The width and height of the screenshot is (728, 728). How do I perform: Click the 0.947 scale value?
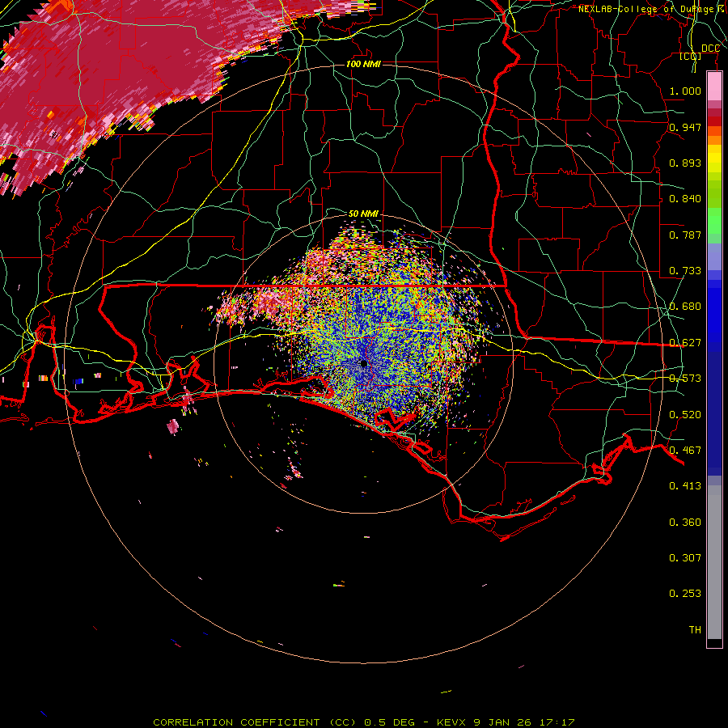[x=685, y=127]
